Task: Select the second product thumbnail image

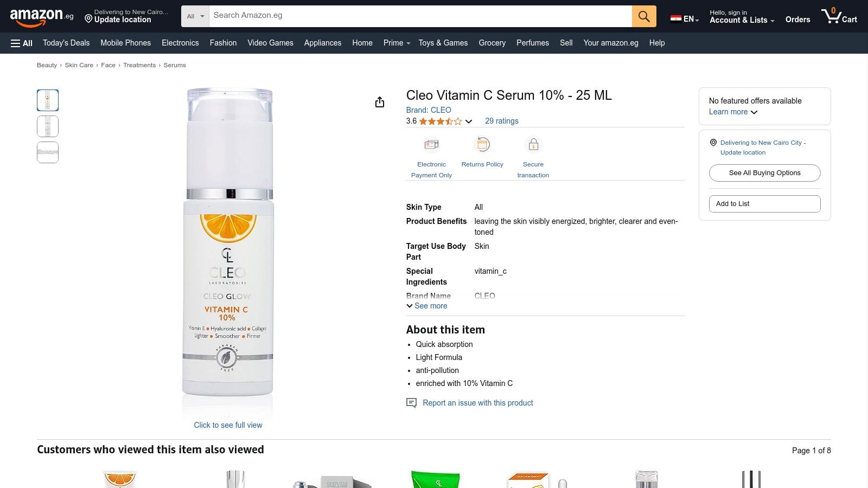Action: pos(48,126)
